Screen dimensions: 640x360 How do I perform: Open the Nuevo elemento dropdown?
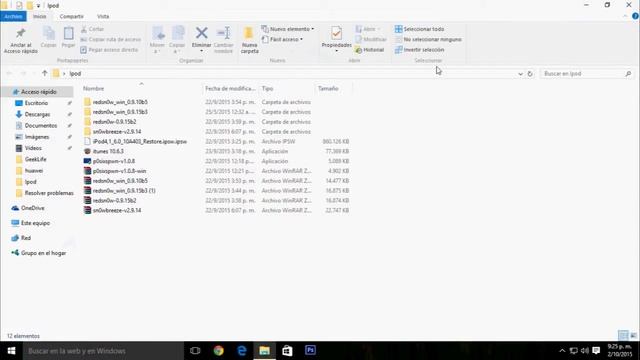[x=288, y=29]
